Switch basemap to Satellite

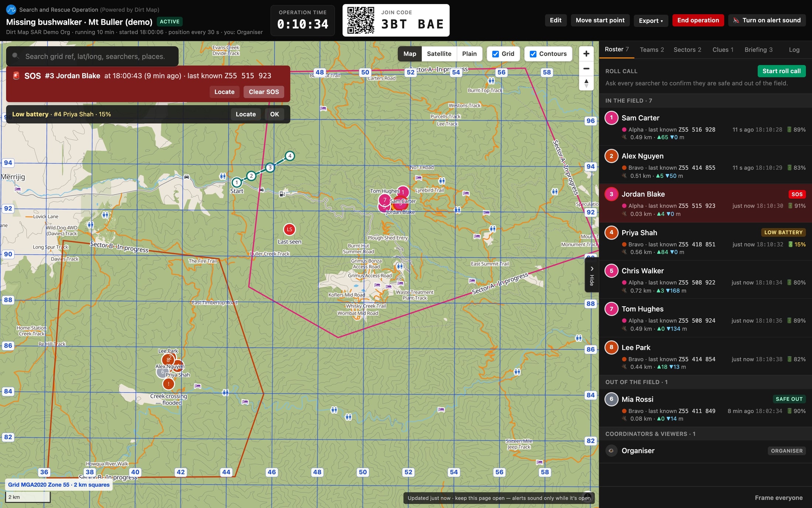[x=439, y=54]
